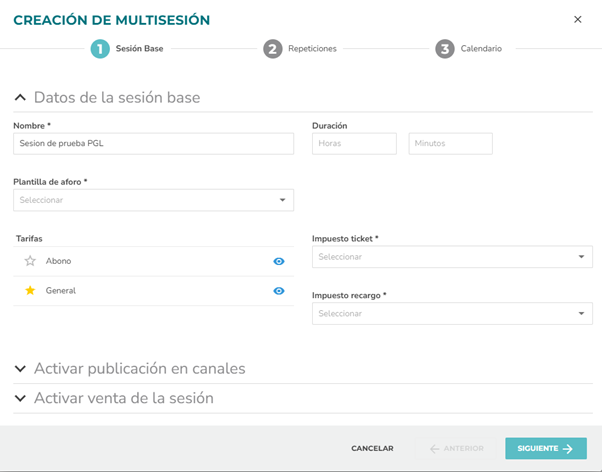Click the step 2 circle icon
This screenshot has width=602, height=472.
(x=273, y=49)
